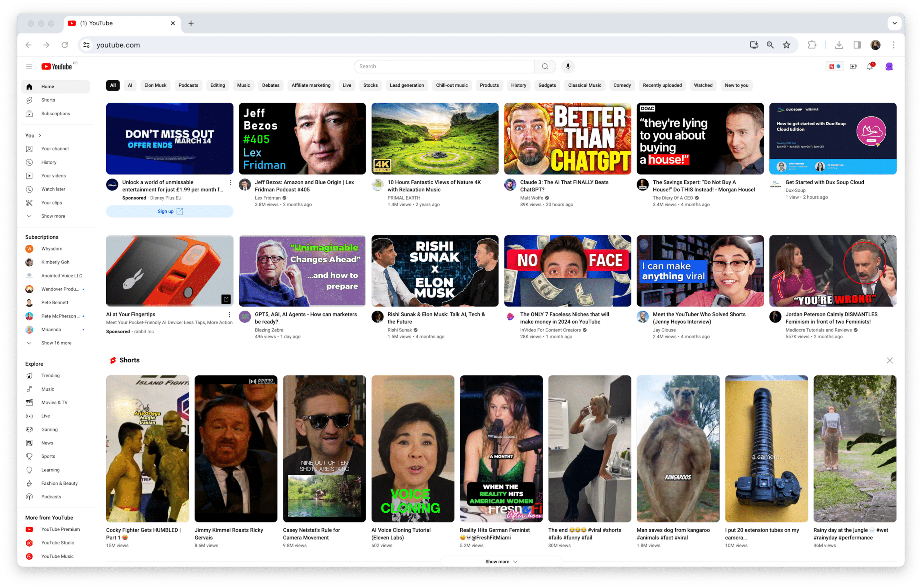Select the Recently uploaded chip
Viewport: 922px width, 588px height.
tap(662, 85)
